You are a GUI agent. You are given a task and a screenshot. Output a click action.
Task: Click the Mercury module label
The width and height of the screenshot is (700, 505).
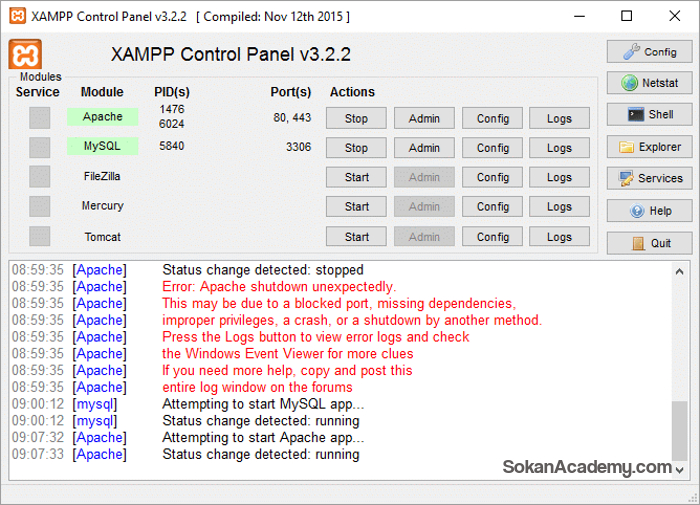pos(102,206)
